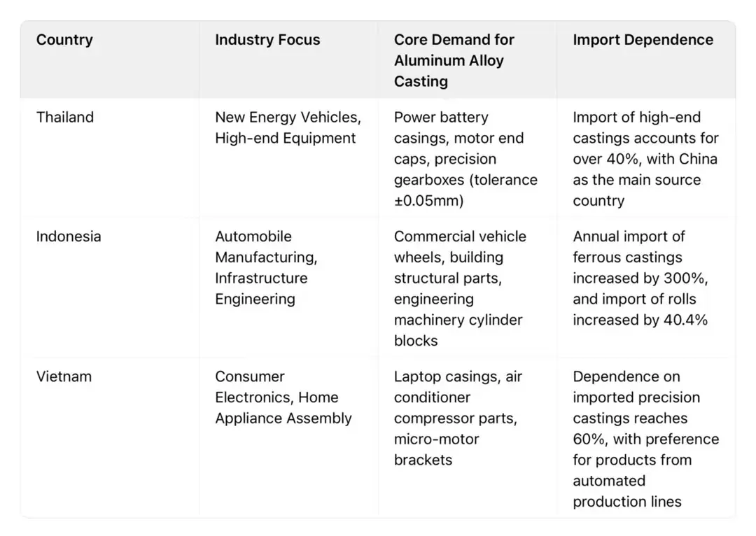Click the Vietnam country cell
The width and height of the screenshot is (756, 536).
(x=64, y=376)
